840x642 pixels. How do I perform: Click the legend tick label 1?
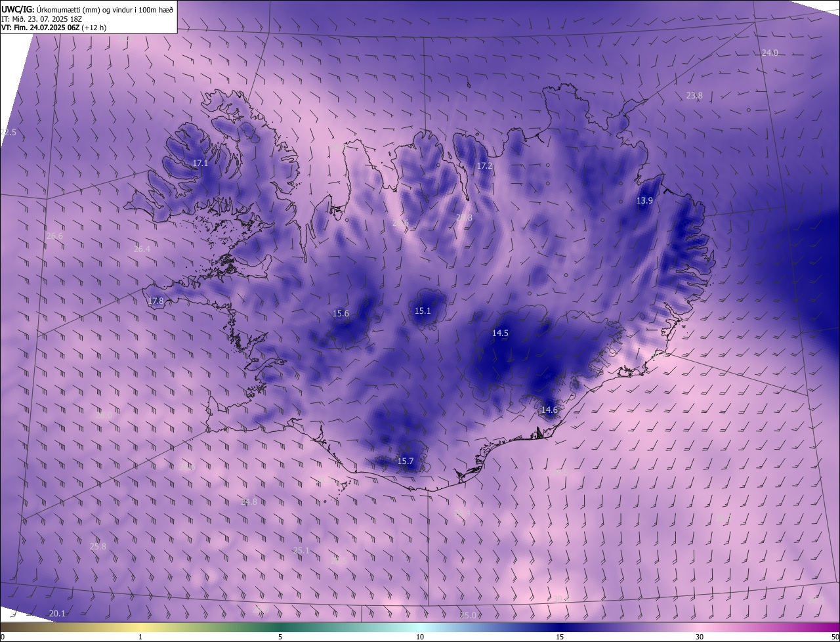click(x=141, y=637)
